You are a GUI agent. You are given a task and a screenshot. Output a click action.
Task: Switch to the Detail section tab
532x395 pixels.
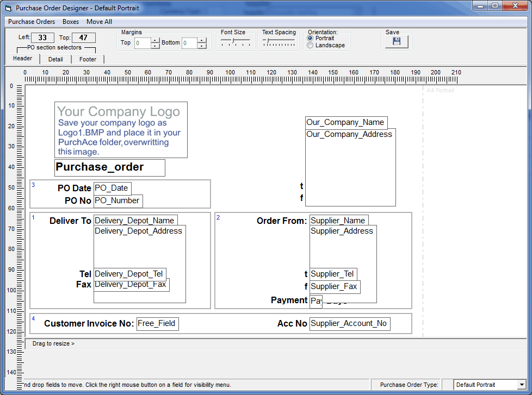[x=55, y=59]
